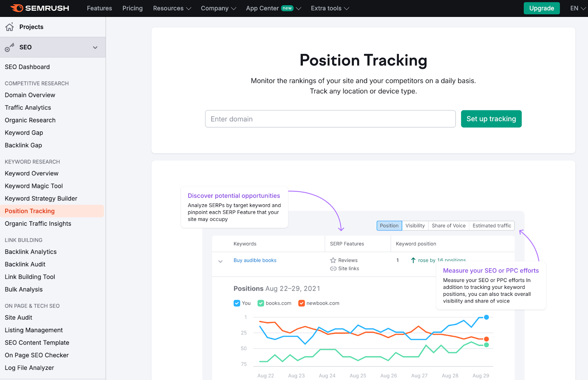
Task: Open Keyword Magic Tool in sidebar
Action: [x=34, y=186]
